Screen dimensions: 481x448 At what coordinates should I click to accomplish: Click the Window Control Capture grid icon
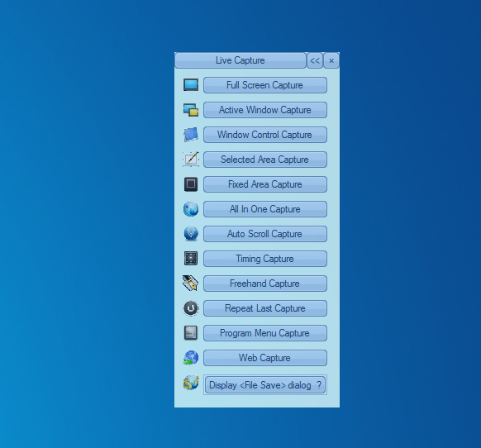[191, 135]
